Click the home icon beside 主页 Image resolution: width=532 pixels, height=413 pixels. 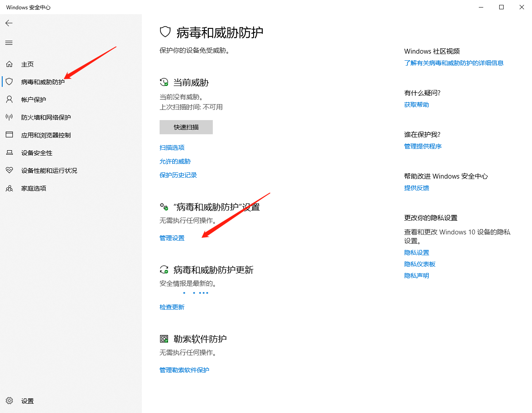(x=9, y=64)
